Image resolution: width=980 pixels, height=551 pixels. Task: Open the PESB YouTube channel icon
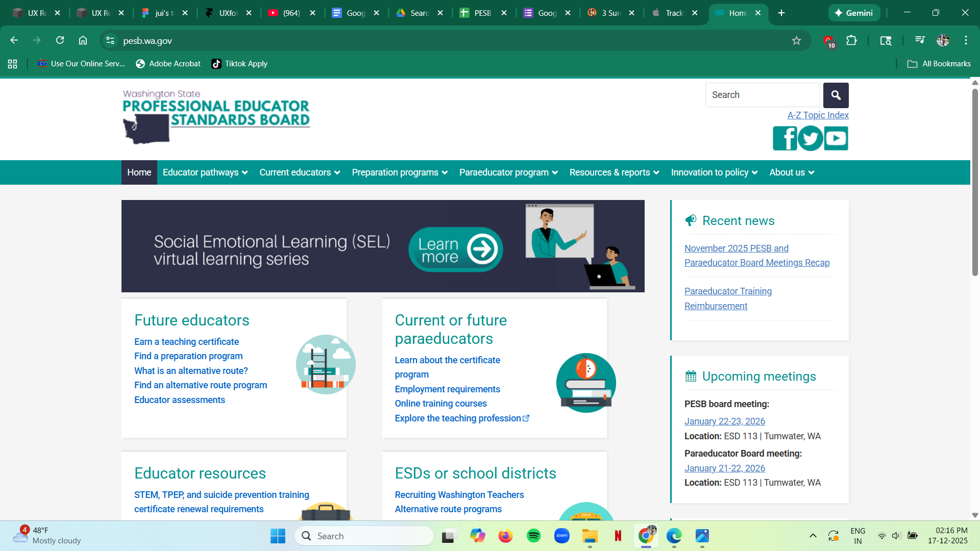(836, 138)
